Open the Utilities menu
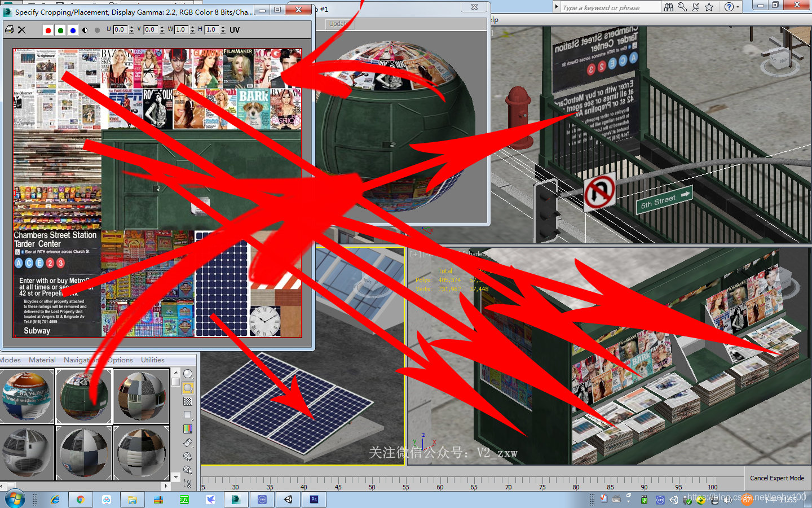Screen dimensions: 812x508 click(x=153, y=360)
